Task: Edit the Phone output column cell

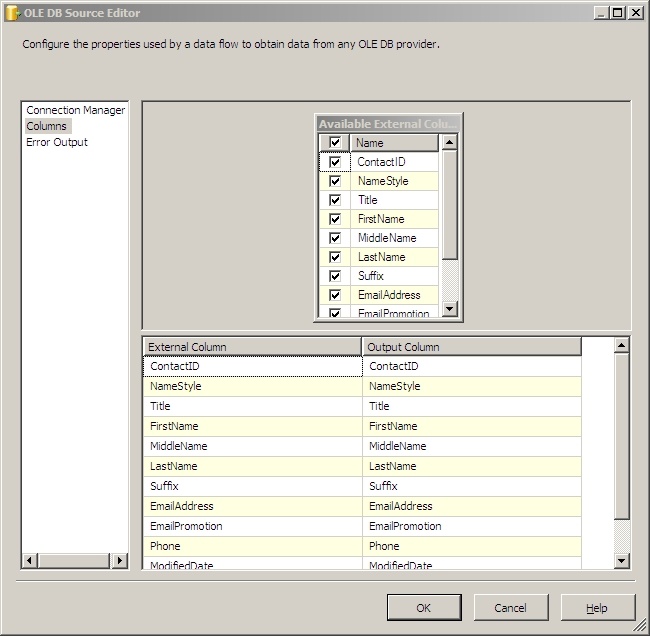Action: pos(472,546)
